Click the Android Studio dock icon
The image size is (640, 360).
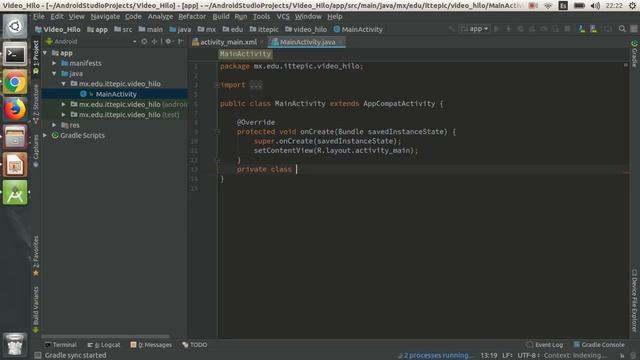coord(15,193)
